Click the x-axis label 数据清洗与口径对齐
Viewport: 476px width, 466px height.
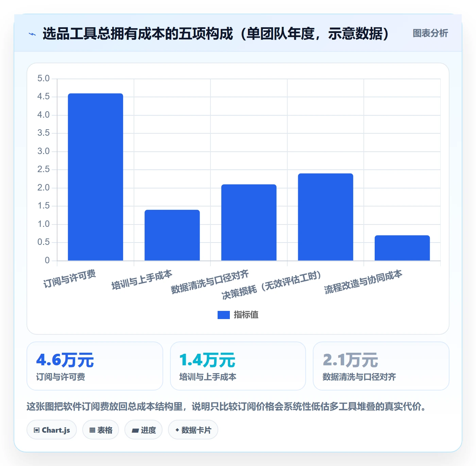coord(210,282)
